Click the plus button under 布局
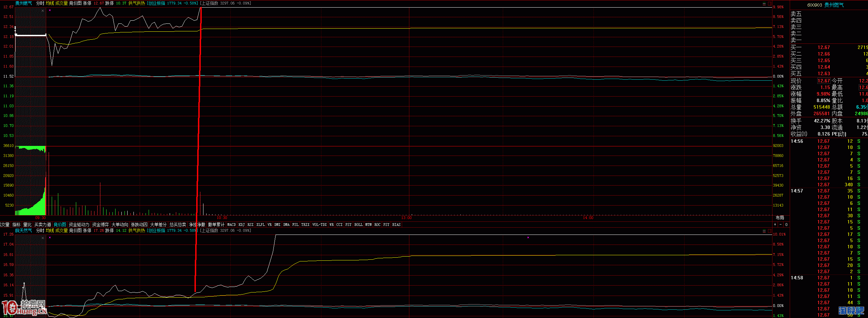The width and height of the screenshot is (868, 318). [x=775, y=225]
